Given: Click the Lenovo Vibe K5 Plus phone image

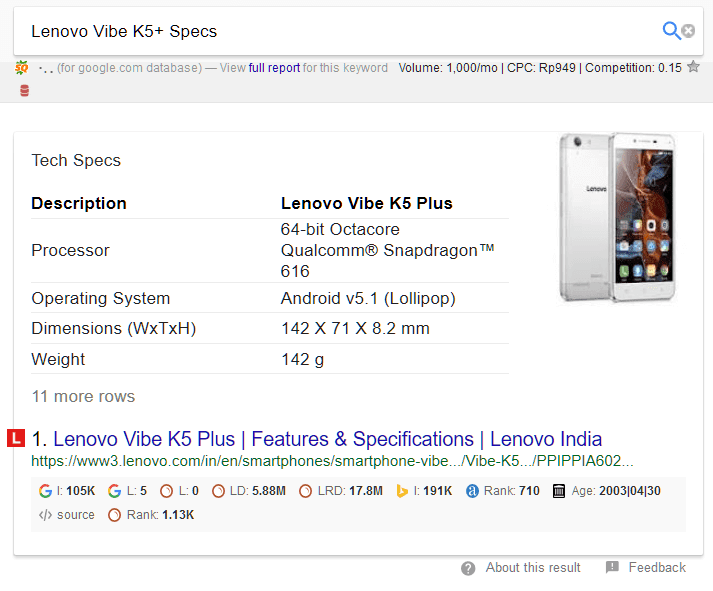Looking at the screenshot, I should 618,217.
